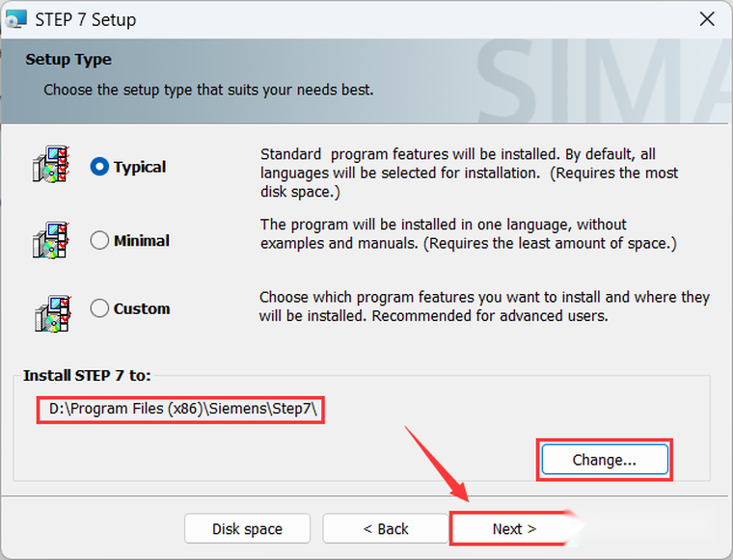Click the STEP 7 Setup title bar icon
Viewport: 733px width, 560px height.
click(x=16, y=19)
